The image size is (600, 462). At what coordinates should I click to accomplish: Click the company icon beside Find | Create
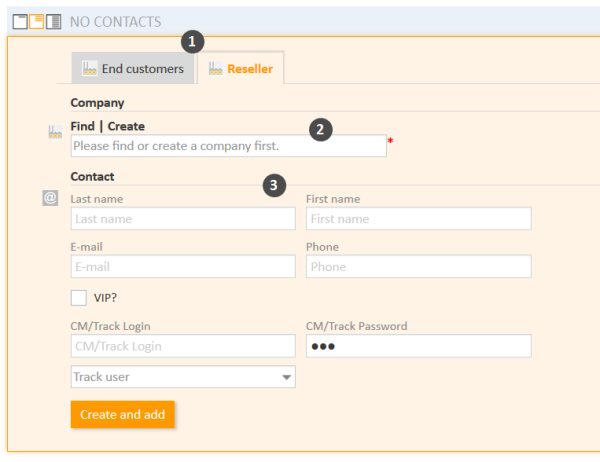click(55, 132)
